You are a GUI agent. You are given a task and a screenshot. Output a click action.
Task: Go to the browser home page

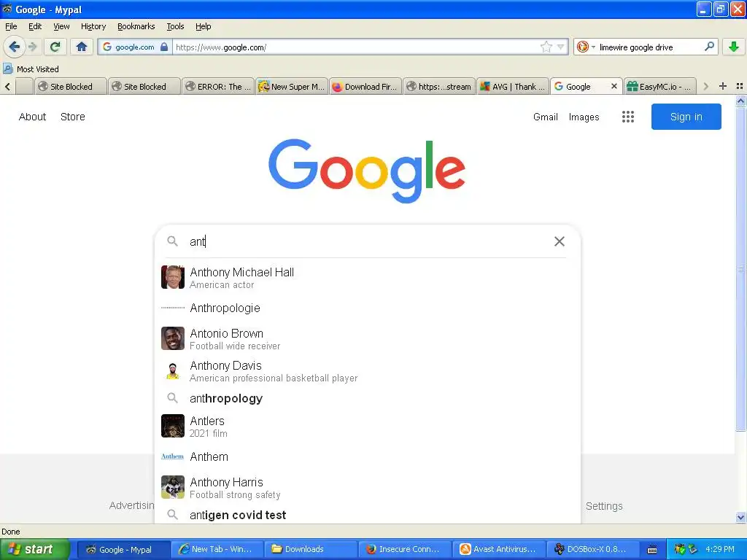tap(82, 47)
